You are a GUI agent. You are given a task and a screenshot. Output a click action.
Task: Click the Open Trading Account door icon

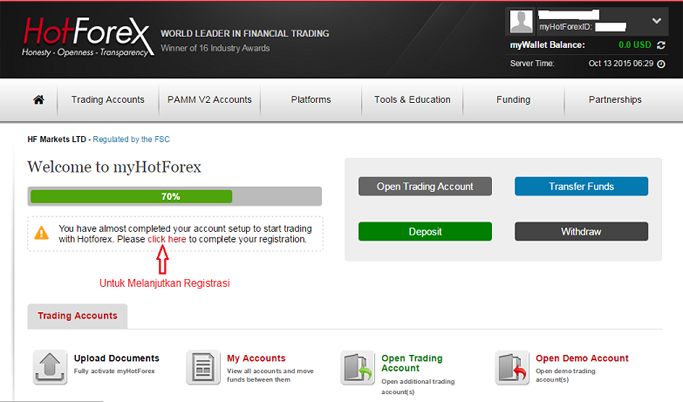[358, 368]
